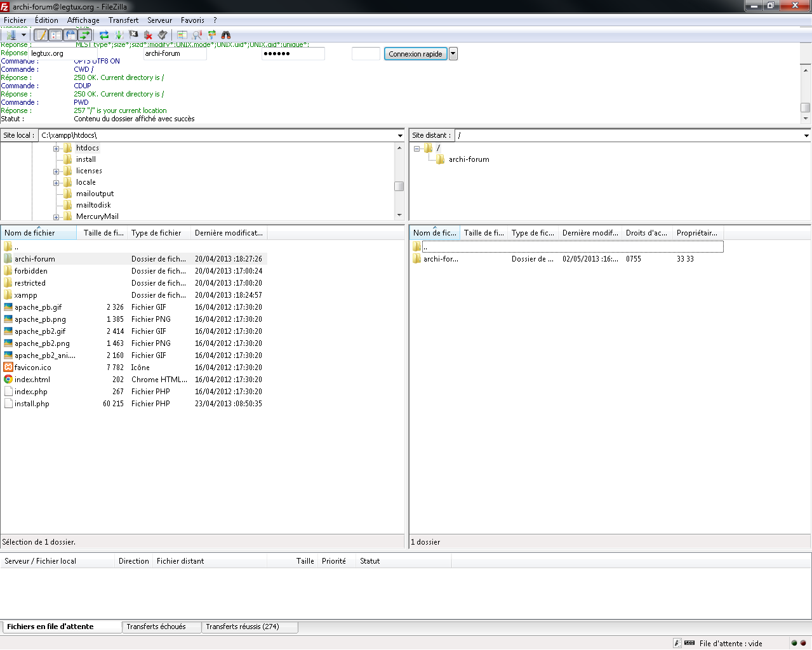Click the local tree scrollbar thumb

tap(399, 186)
